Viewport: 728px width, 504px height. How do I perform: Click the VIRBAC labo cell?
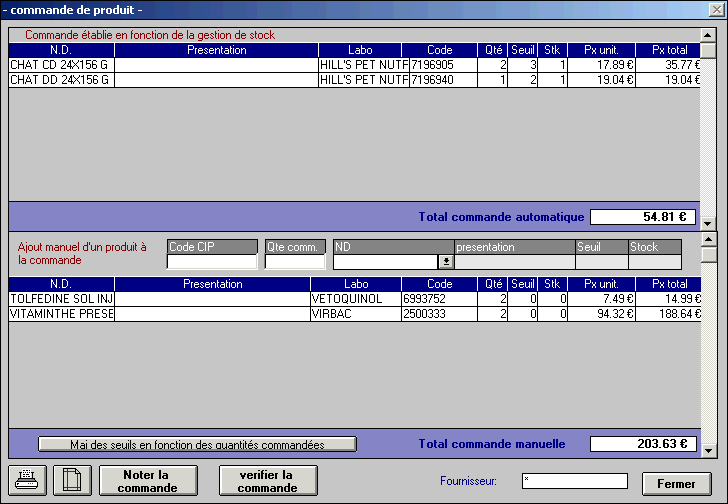coord(356,314)
